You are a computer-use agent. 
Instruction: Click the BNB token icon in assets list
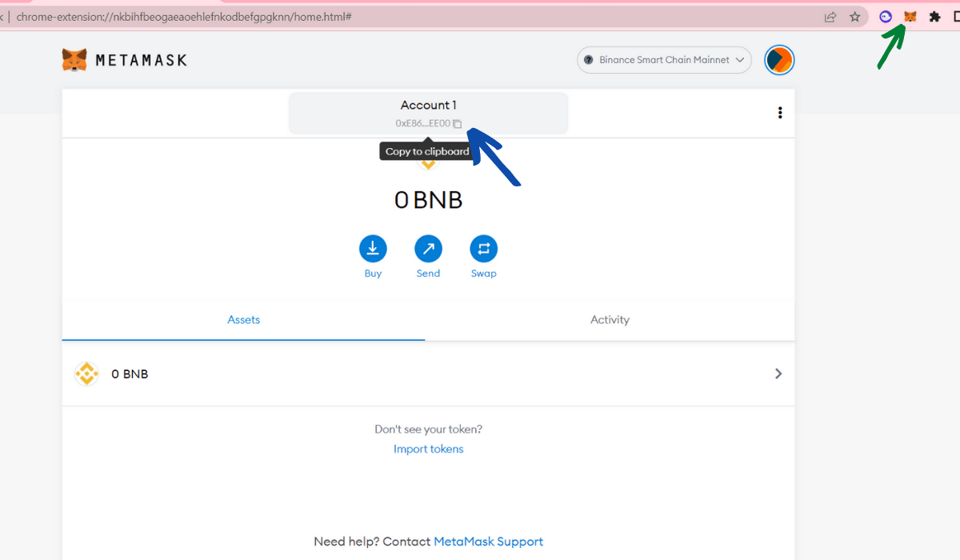coord(86,374)
